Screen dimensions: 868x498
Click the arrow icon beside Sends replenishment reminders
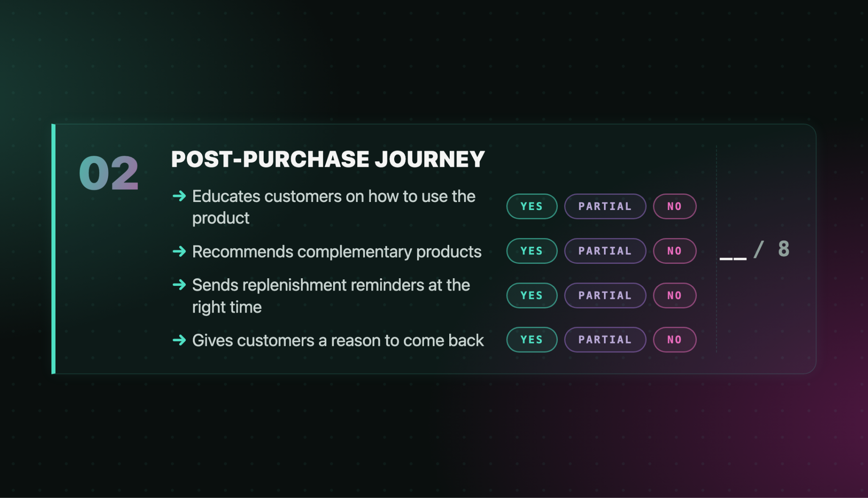point(179,285)
